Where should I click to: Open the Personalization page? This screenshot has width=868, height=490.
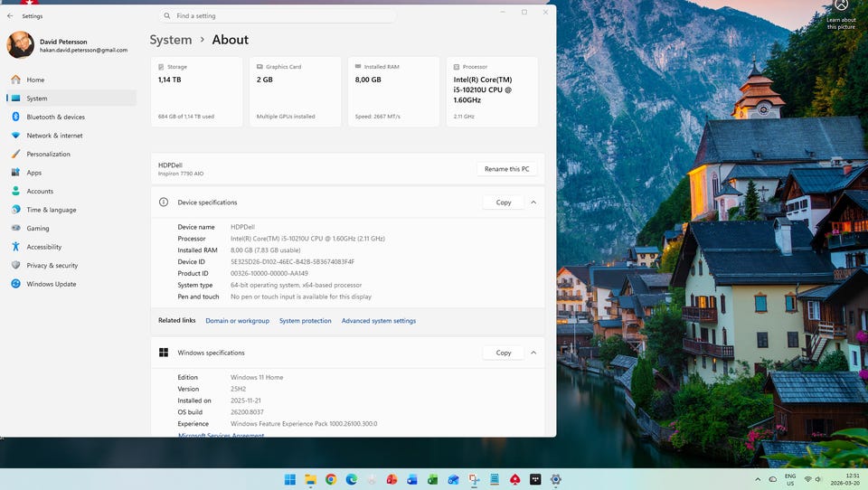point(48,154)
